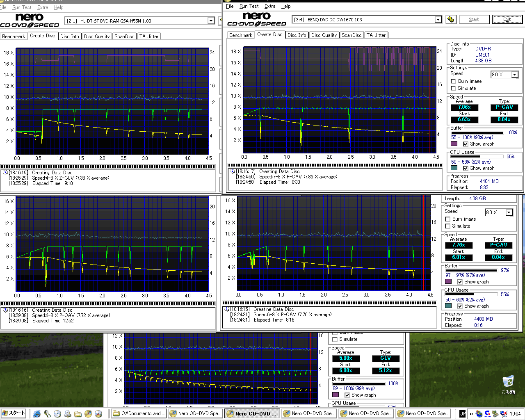Toggle Buffer Show graph in the BENQ window

[x=466, y=144]
